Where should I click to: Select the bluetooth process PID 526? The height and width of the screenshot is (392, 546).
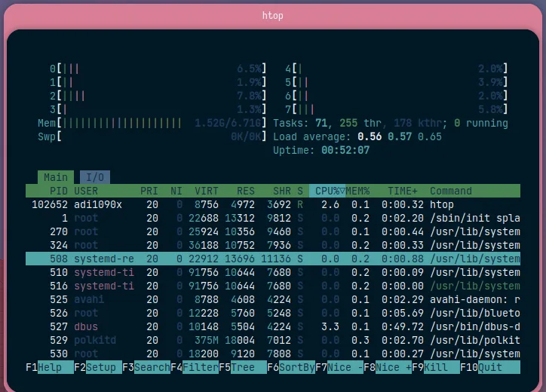[273, 313]
